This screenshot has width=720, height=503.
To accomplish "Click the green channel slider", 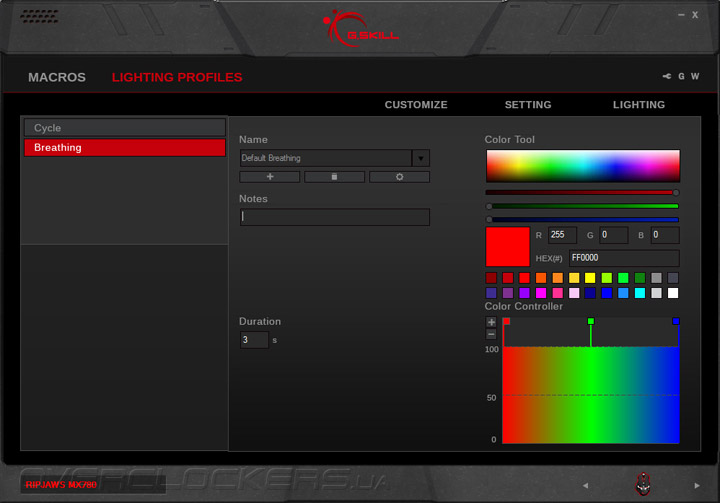I will coord(582,206).
